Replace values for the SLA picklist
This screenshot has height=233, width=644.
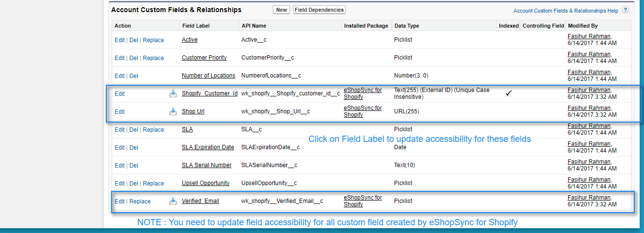153,130
